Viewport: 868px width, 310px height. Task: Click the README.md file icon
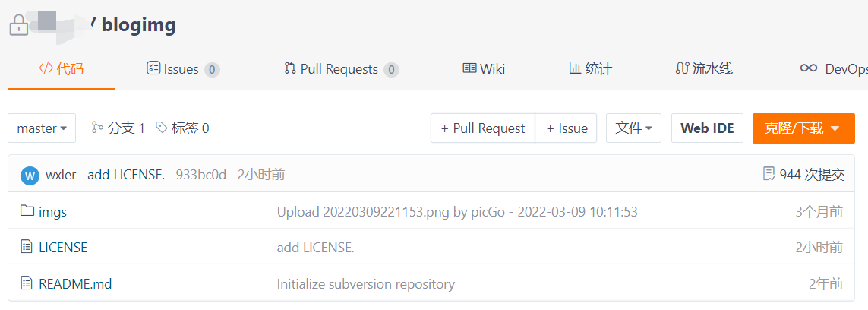(x=27, y=284)
